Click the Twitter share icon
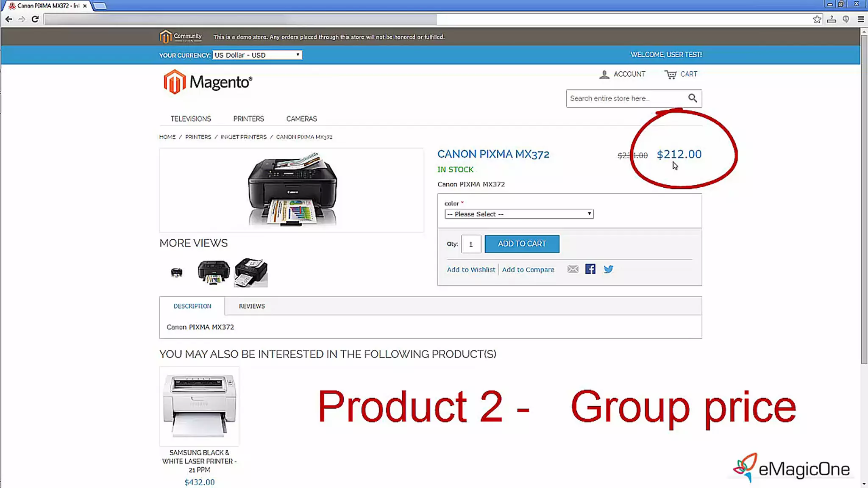 608,269
